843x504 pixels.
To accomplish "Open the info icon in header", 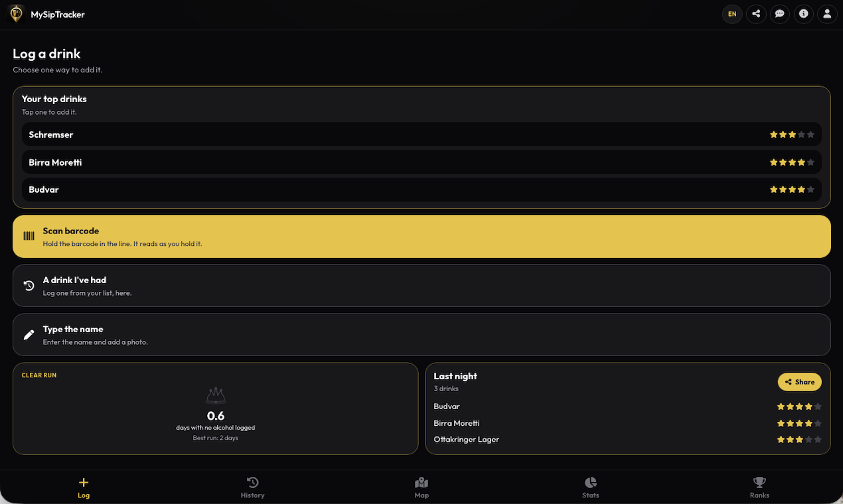I will coord(803,14).
